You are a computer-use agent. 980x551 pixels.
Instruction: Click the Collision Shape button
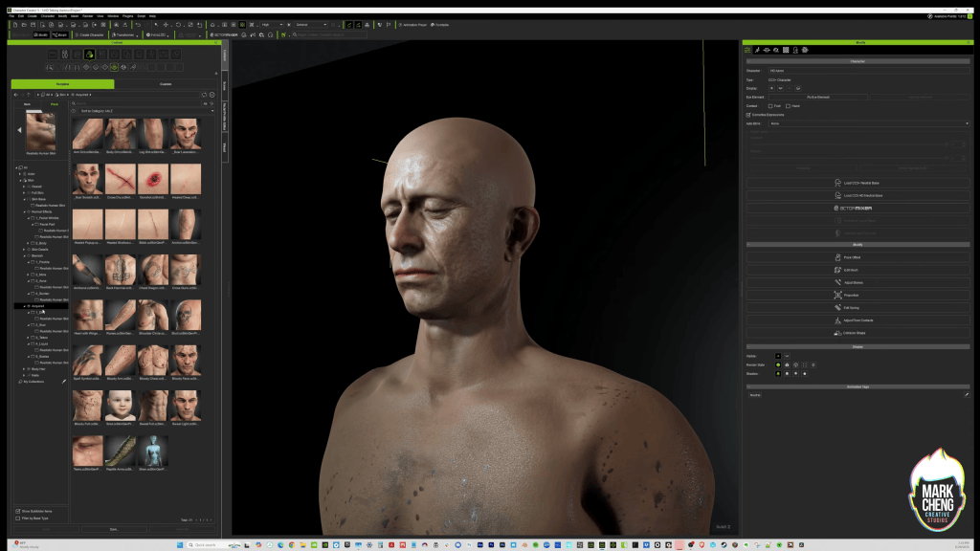pos(857,333)
